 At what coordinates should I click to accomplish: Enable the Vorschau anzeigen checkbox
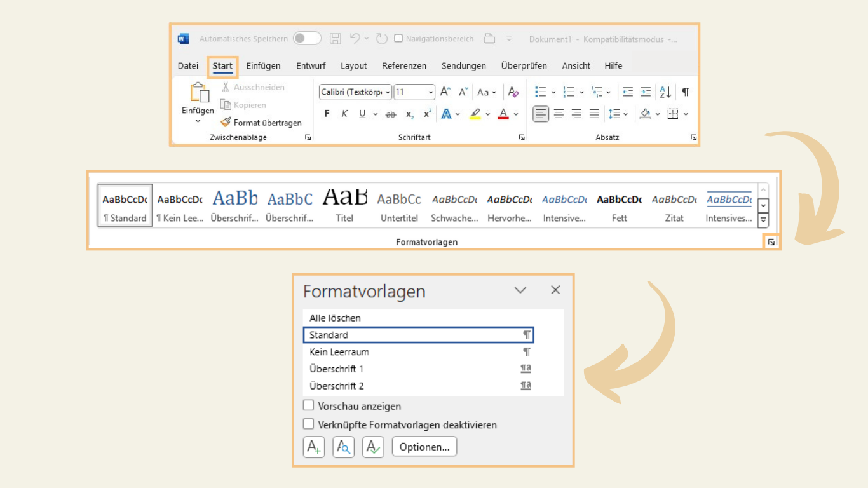pyautogui.click(x=309, y=405)
